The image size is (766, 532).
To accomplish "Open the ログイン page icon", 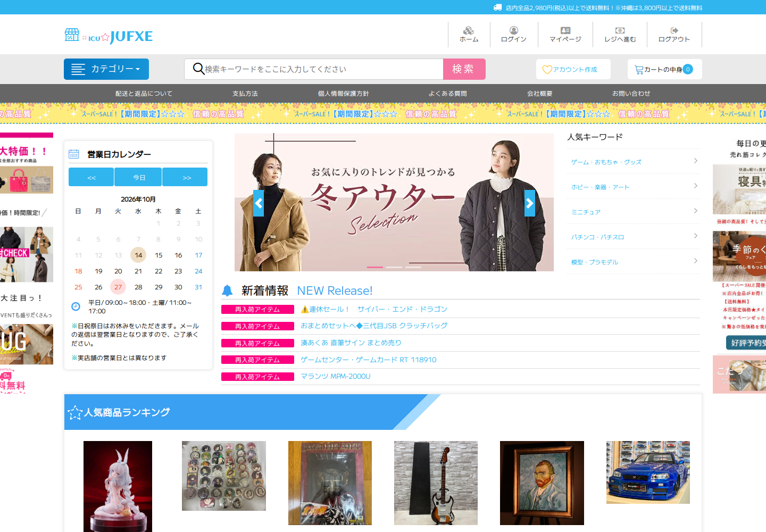I will (514, 30).
